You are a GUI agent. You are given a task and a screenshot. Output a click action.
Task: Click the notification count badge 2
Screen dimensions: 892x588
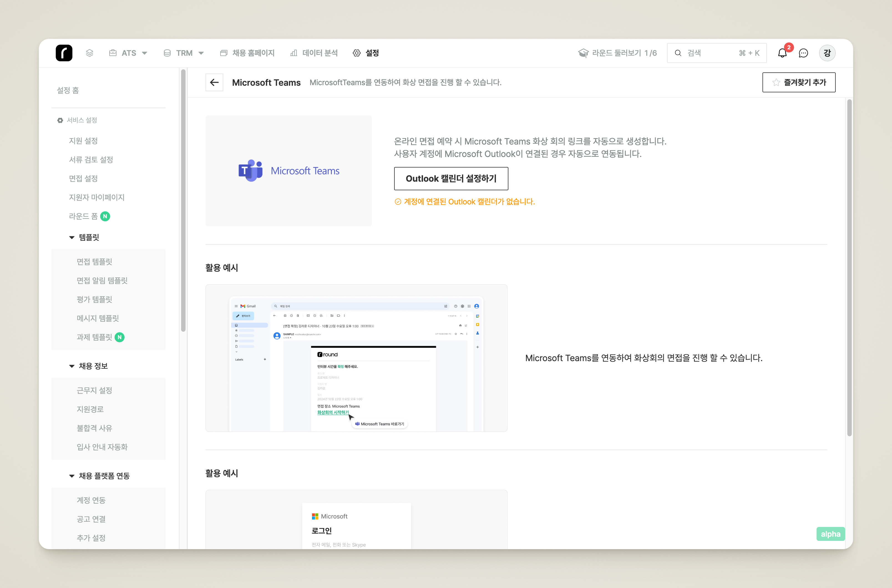click(x=789, y=47)
